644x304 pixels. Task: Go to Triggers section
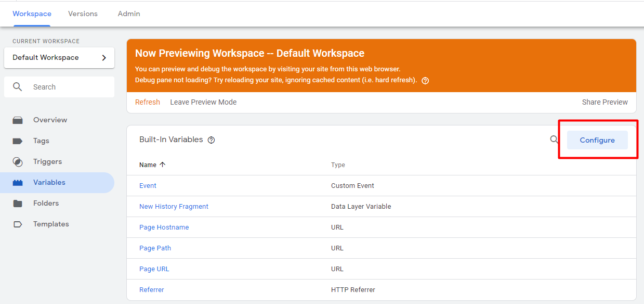point(57,162)
